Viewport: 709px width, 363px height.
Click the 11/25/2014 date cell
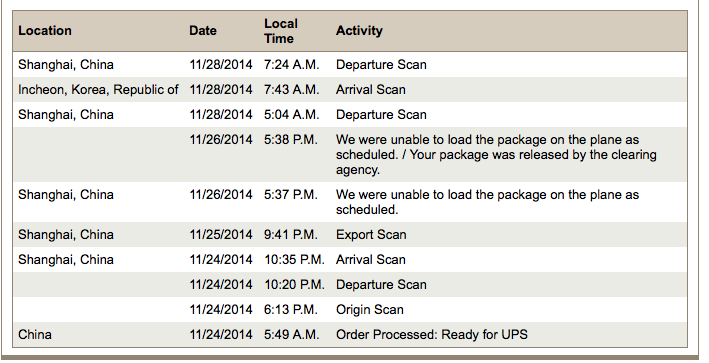pyautogui.click(x=221, y=235)
